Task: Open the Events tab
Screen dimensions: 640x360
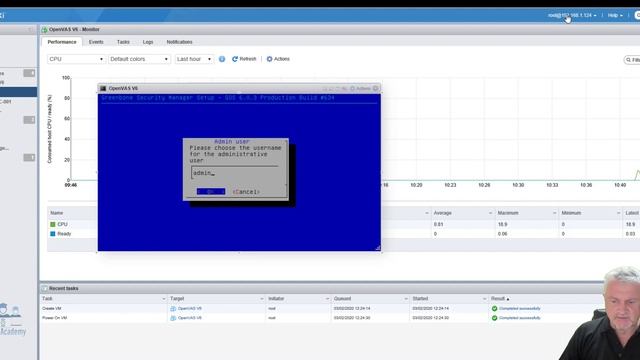Action: [x=96, y=42]
